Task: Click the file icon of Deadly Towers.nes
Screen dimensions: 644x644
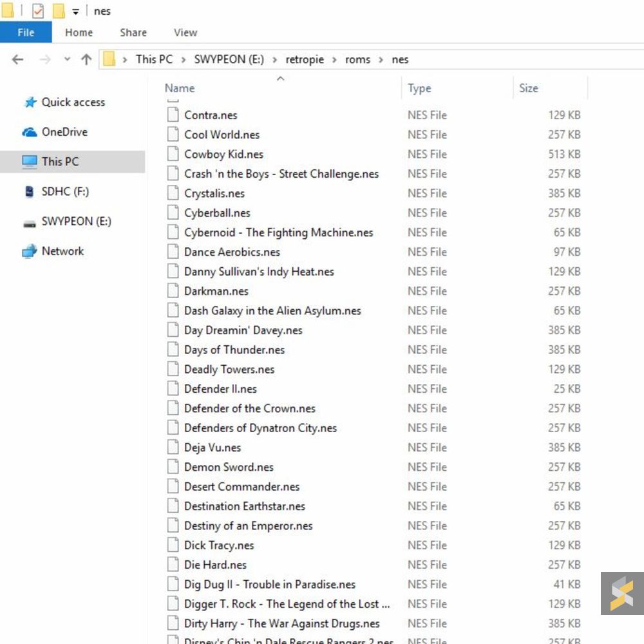Action: (x=173, y=369)
